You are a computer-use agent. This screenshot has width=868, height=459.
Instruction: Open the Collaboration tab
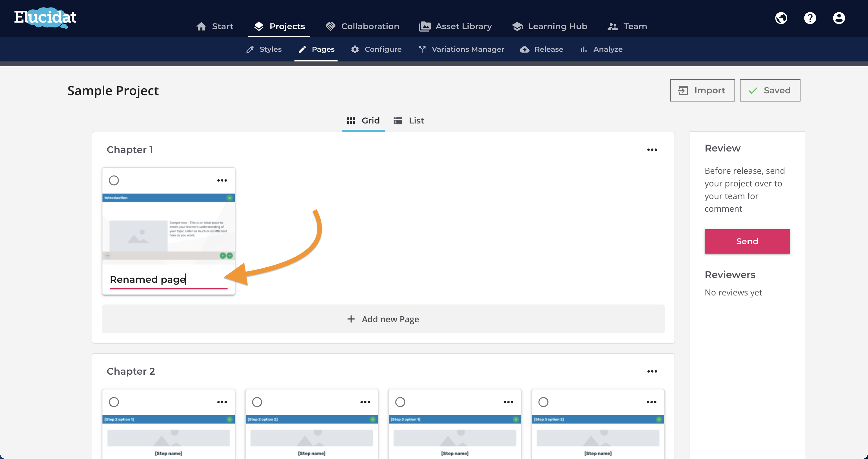pyautogui.click(x=362, y=26)
